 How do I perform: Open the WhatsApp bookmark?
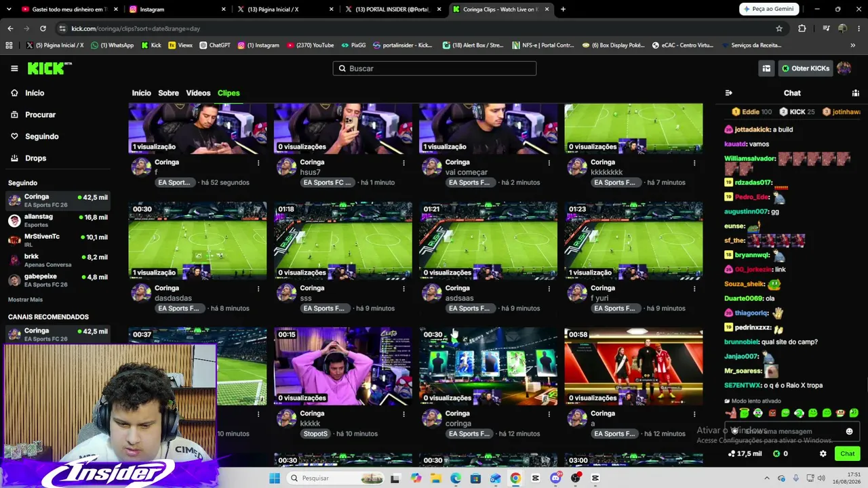click(113, 45)
